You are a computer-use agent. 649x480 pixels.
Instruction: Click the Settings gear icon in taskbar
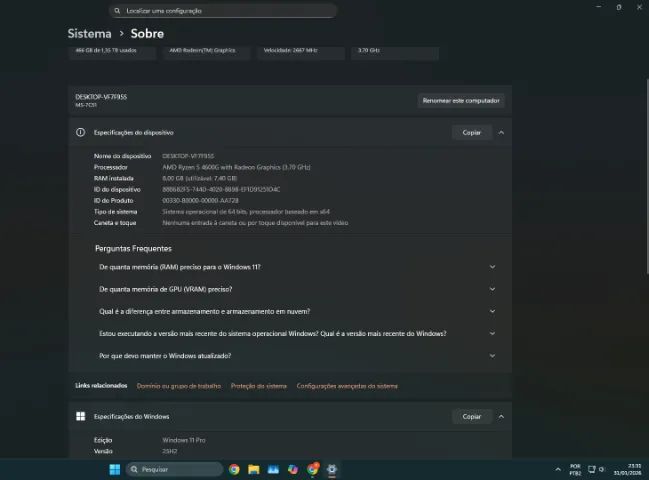pos(332,469)
